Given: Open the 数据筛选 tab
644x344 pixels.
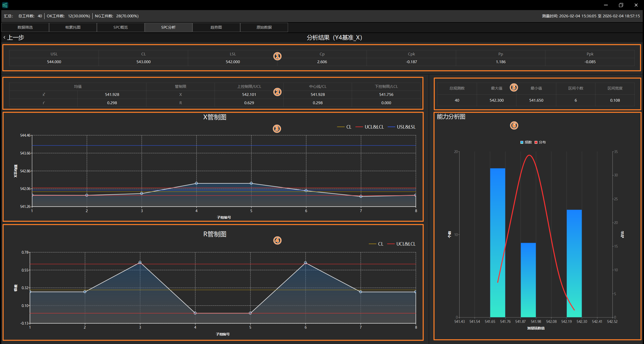Looking at the screenshot, I should click(25, 27).
